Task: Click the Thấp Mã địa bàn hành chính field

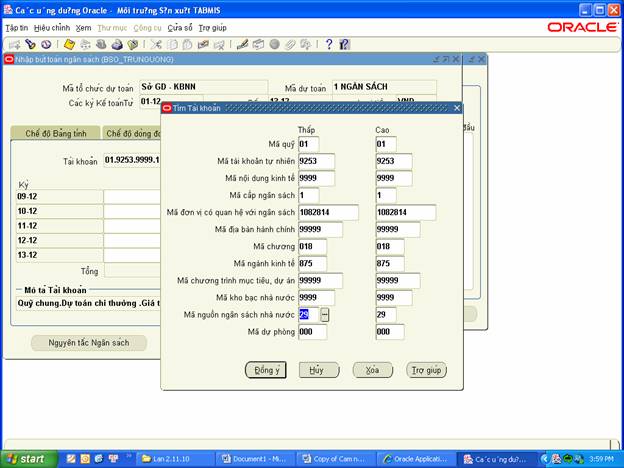Action: click(x=320, y=230)
